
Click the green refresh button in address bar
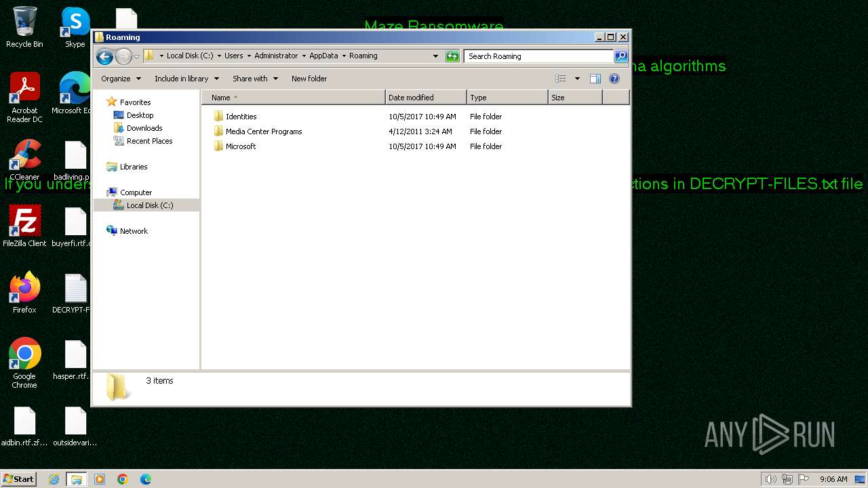pos(452,56)
